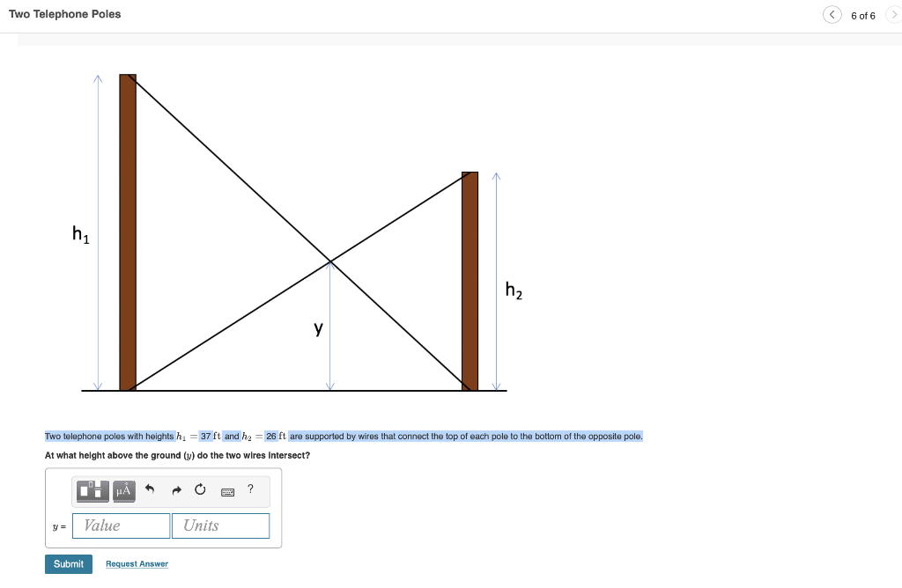Open the symbols (µÅ) palette
This screenshot has height=588, width=902.
tap(123, 491)
